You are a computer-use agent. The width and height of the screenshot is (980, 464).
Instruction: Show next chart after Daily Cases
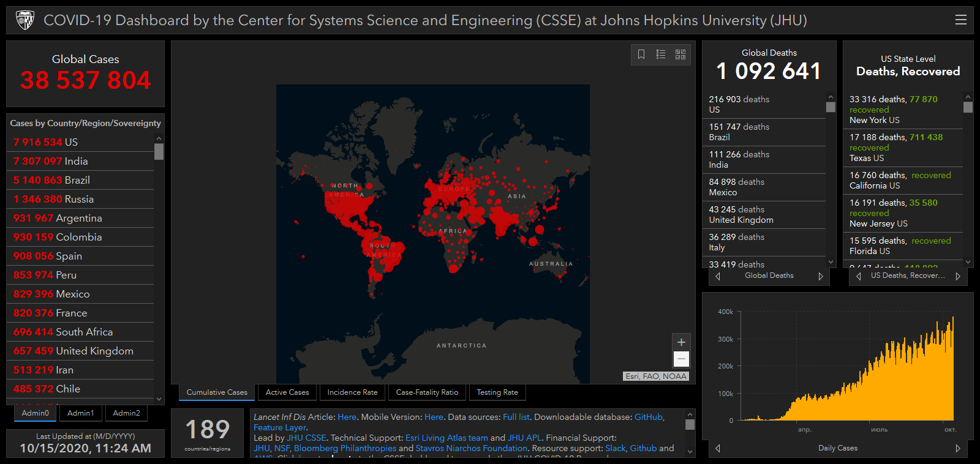(x=958, y=448)
